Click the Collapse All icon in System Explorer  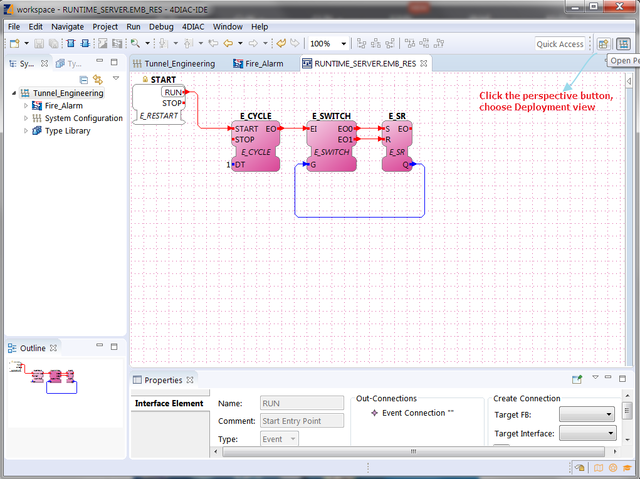[x=84, y=80]
